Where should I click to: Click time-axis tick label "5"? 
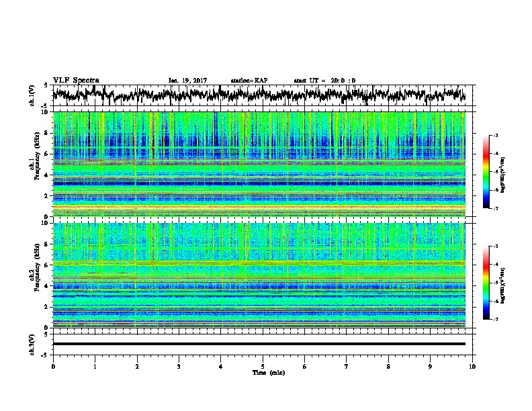click(x=263, y=367)
